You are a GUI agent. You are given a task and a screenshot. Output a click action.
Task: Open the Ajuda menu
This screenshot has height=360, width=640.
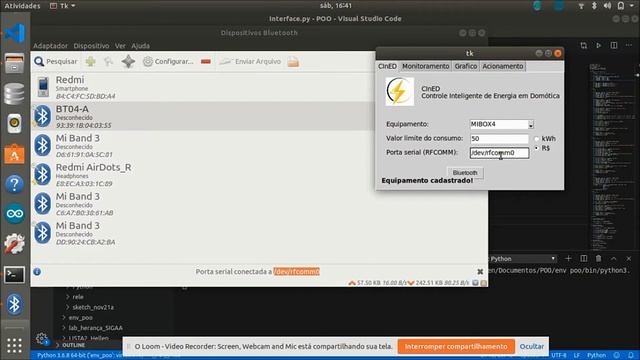140,46
